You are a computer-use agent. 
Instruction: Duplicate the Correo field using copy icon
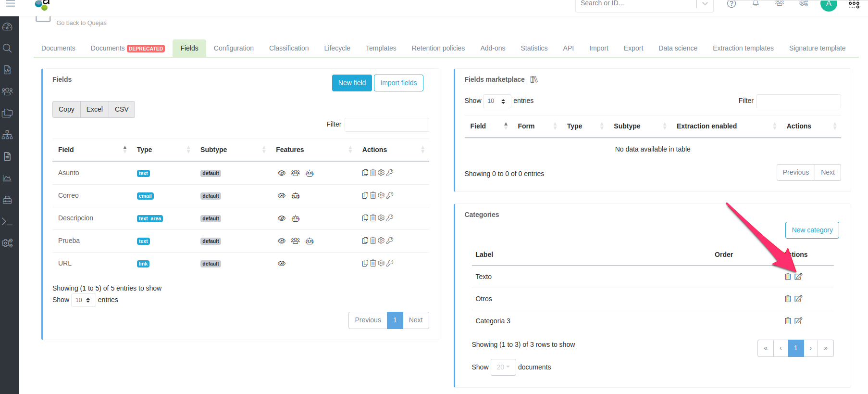(365, 195)
